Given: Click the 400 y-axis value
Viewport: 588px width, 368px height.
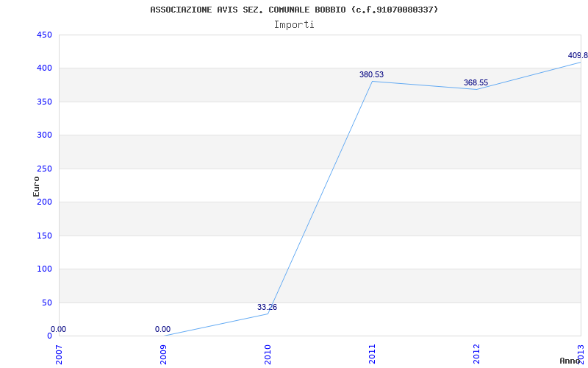Looking at the screenshot, I should point(44,68).
